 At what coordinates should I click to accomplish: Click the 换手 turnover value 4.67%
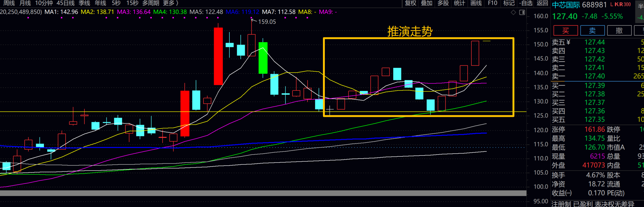tap(595, 175)
